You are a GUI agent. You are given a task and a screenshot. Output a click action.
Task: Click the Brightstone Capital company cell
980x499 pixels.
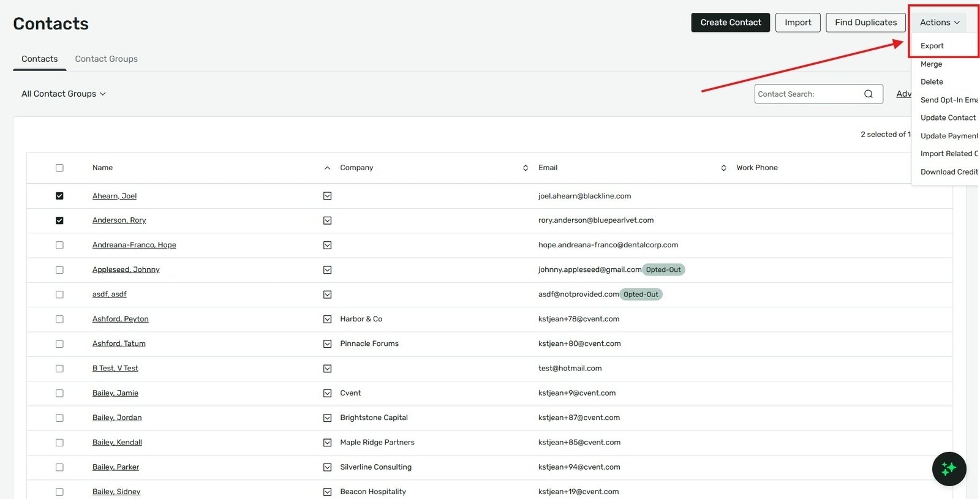[374, 418]
